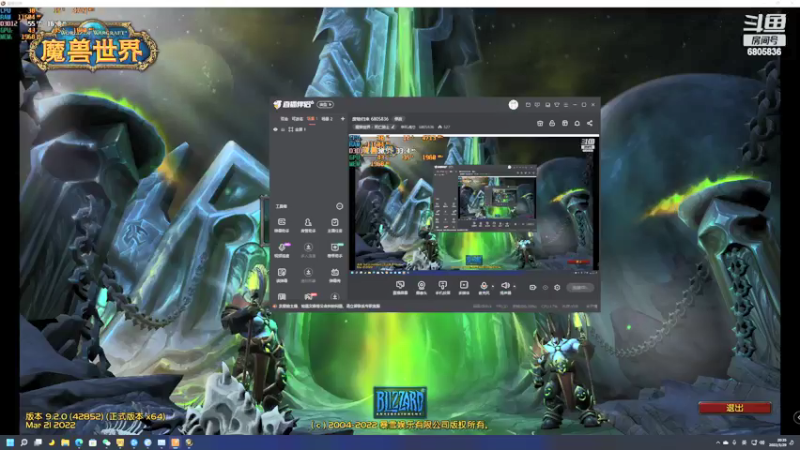Open the message bubble icon in title bar
This screenshot has width=800, height=450.
click(537, 105)
